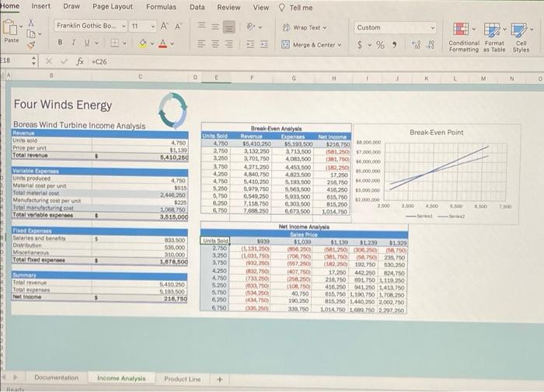
Task: Select column E header
Action: pos(217,78)
